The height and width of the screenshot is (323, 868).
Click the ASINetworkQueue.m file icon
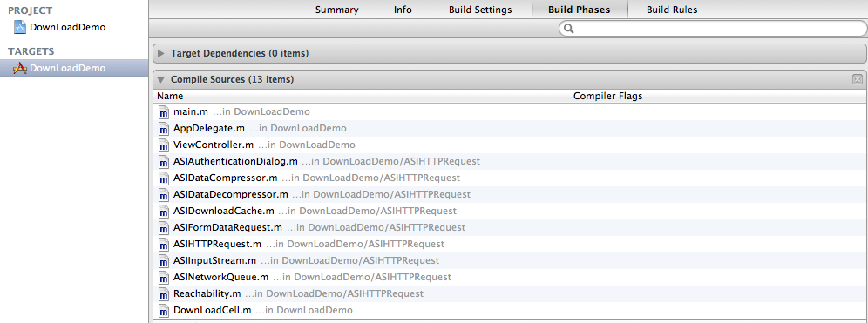163,277
